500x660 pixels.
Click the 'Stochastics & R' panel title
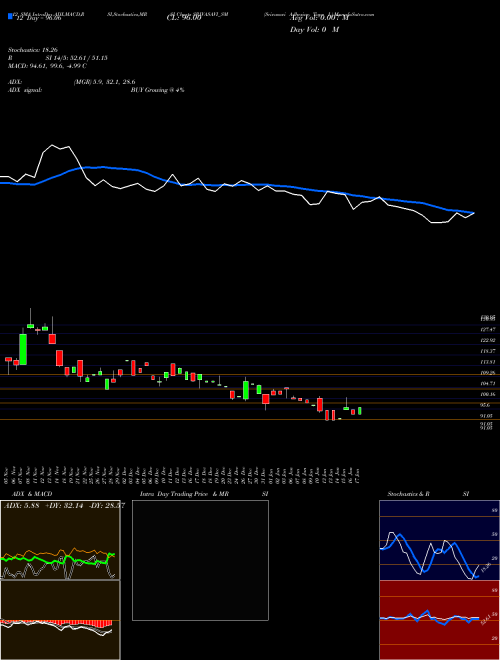409,494
